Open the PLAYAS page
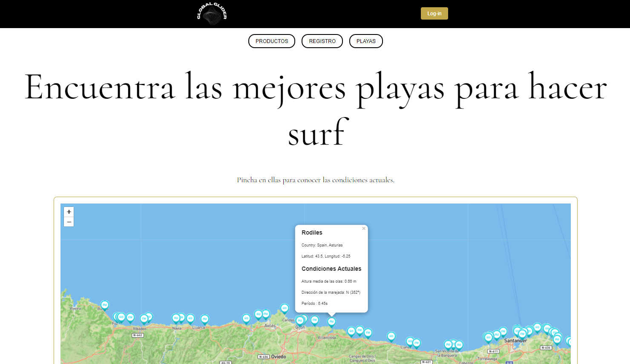Viewport: 630px width, 364px height. [x=366, y=41]
